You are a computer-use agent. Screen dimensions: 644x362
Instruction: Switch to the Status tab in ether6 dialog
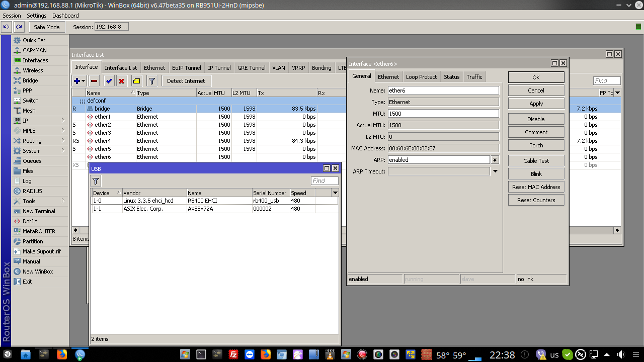click(451, 77)
